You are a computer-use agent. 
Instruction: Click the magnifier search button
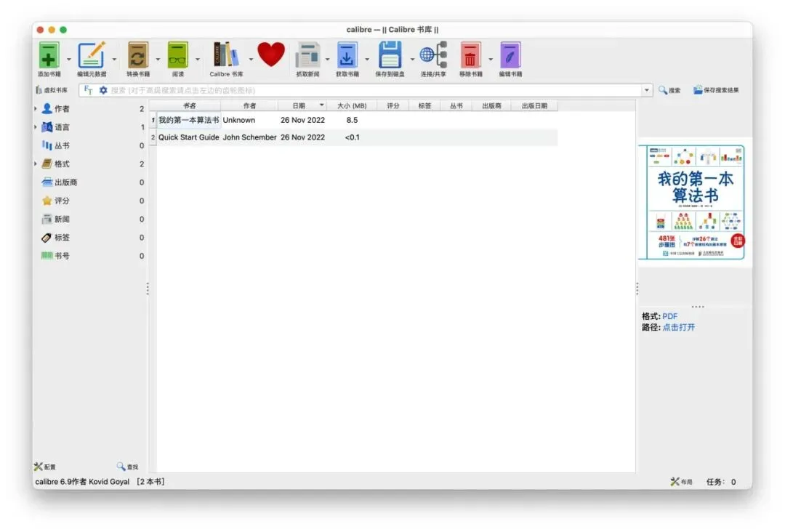(669, 90)
